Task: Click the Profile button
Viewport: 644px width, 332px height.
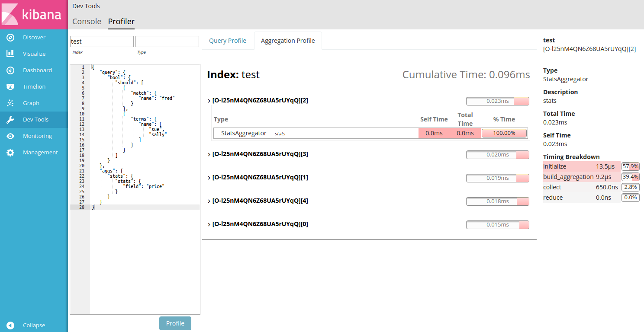Action: pos(175,323)
